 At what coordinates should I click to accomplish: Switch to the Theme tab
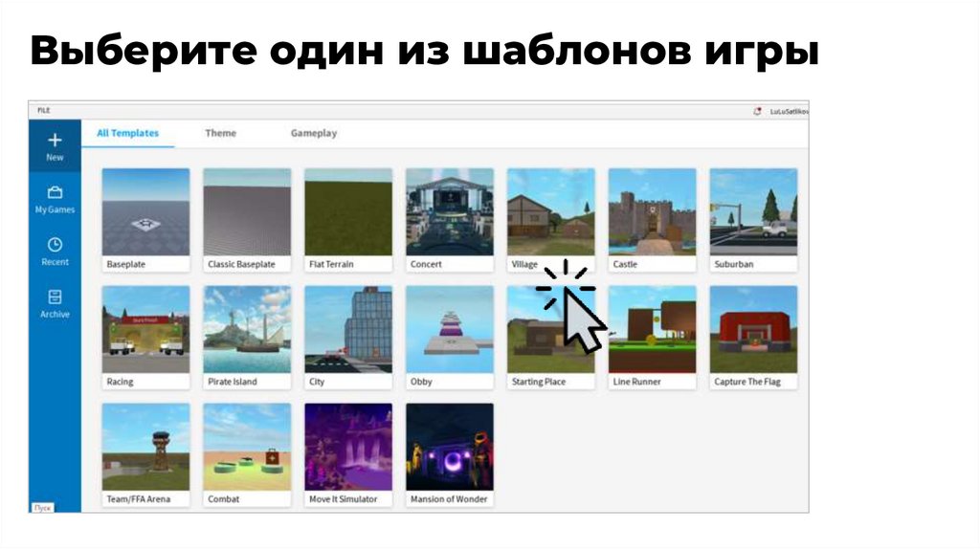221,133
